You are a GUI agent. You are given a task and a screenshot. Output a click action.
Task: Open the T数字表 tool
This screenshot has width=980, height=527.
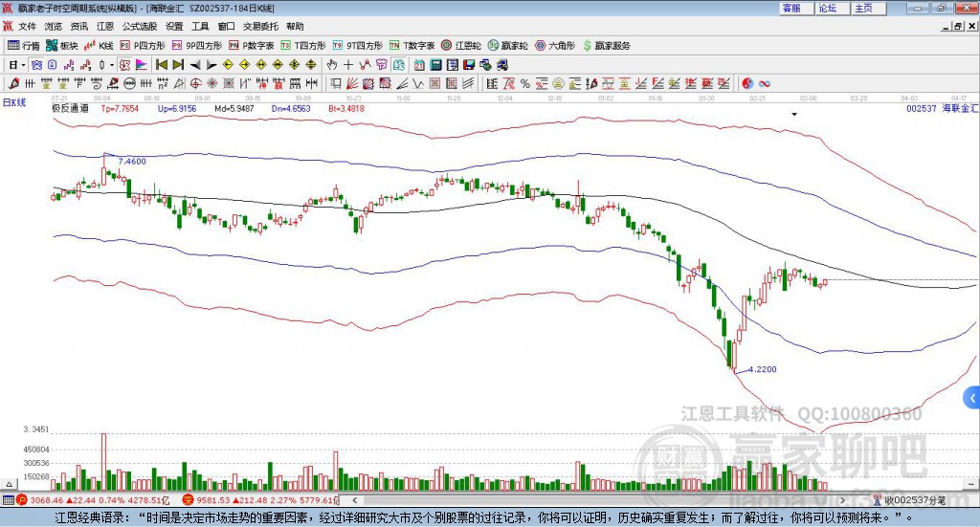tap(412, 46)
